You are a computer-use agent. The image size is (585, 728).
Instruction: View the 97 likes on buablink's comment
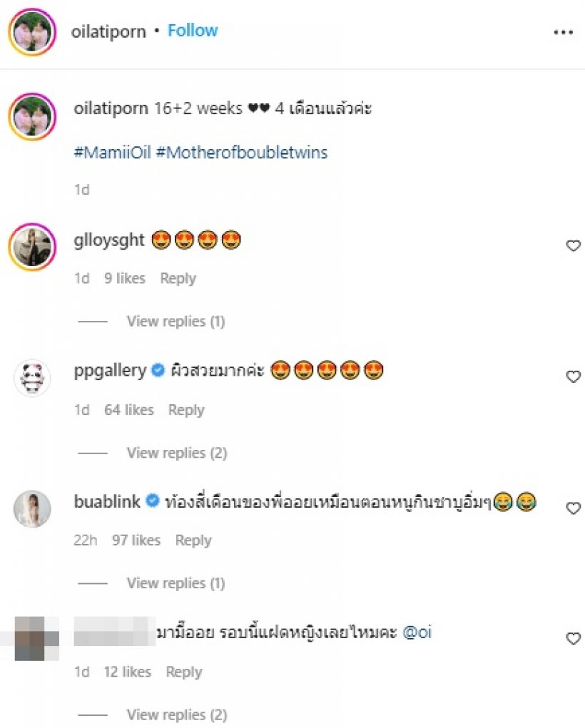(136, 540)
